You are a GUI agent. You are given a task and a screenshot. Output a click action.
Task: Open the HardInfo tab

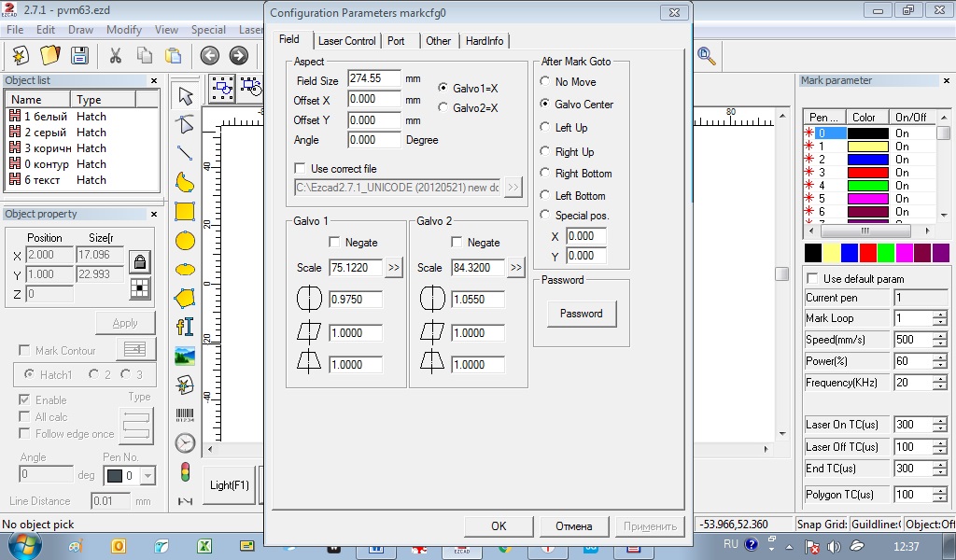485,41
